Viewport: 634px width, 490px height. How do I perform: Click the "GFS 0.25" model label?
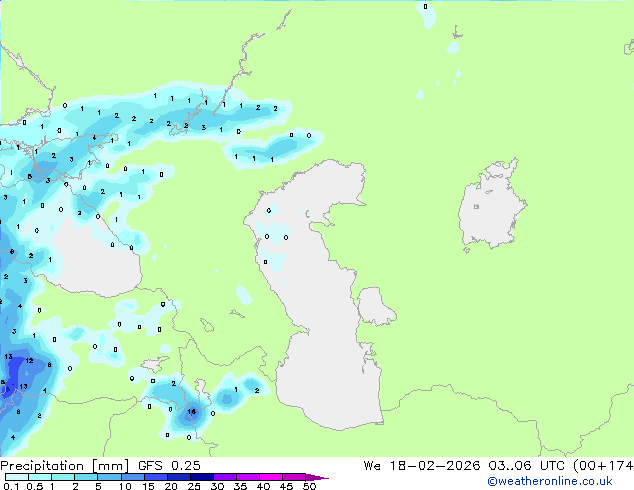click(169, 466)
